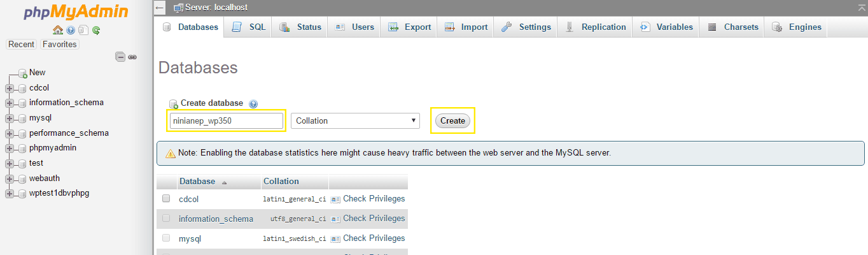Sort by the Collation column header
The width and height of the screenshot is (868, 255).
click(281, 181)
